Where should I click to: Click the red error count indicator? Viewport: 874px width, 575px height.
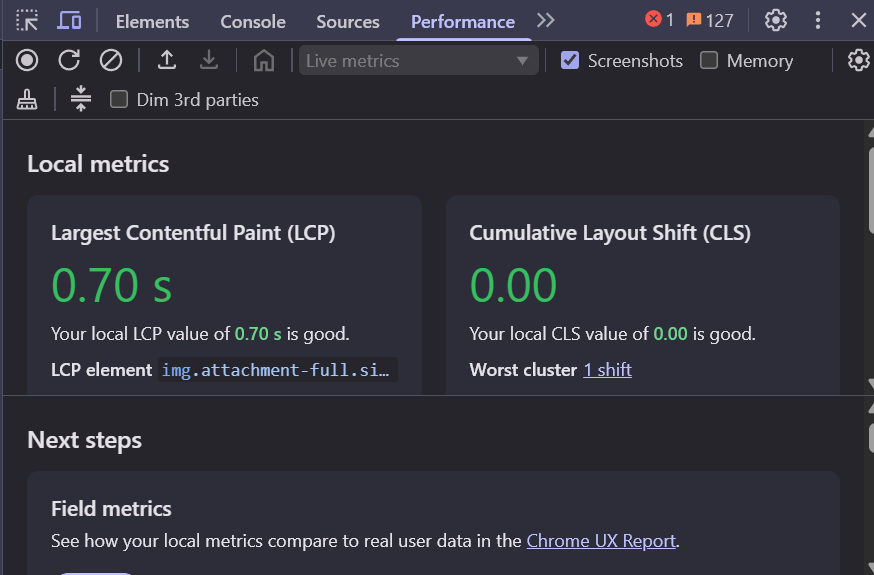659,20
